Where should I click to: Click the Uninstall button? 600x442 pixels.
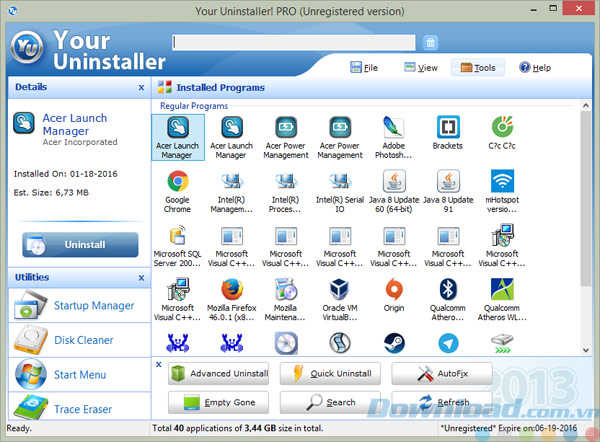click(x=80, y=245)
